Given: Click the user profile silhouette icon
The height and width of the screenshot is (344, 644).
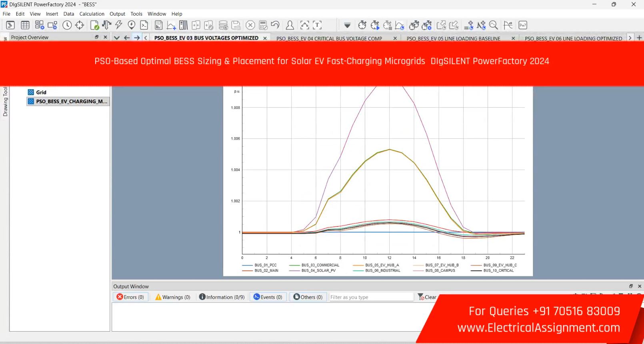Looking at the screenshot, I should pyautogui.click(x=290, y=25).
